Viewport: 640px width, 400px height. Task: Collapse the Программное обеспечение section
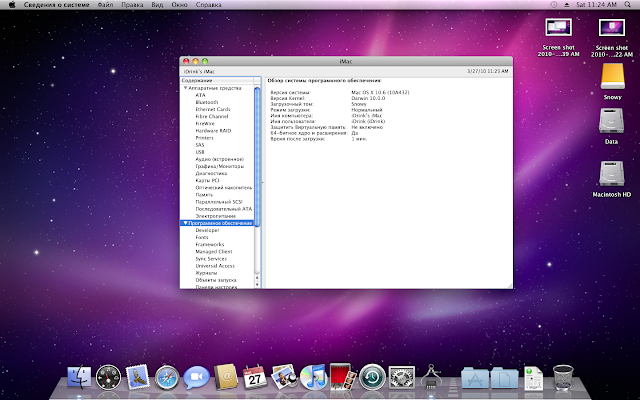tap(185, 223)
